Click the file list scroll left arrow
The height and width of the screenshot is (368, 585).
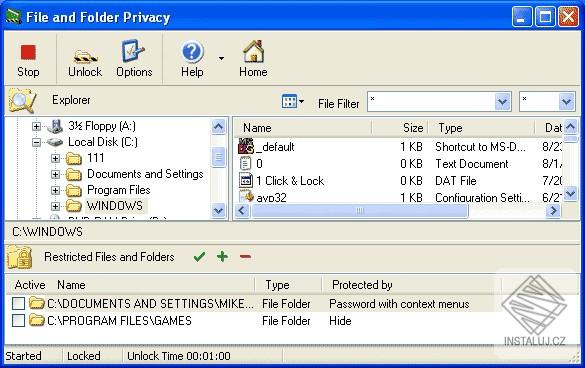(242, 211)
